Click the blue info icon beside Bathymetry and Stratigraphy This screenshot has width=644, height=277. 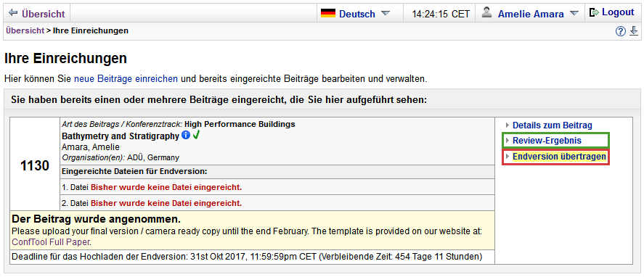point(186,135)
